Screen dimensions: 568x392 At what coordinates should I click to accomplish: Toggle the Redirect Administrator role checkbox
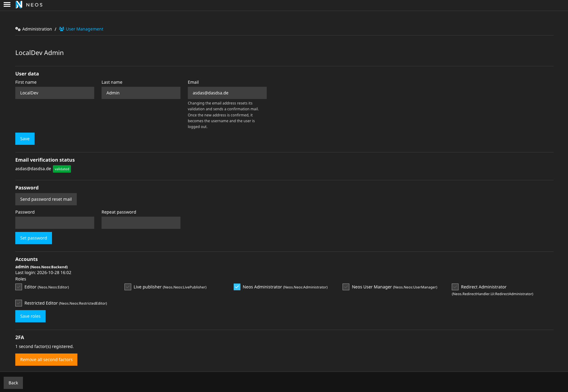click(x=455, y=287)
